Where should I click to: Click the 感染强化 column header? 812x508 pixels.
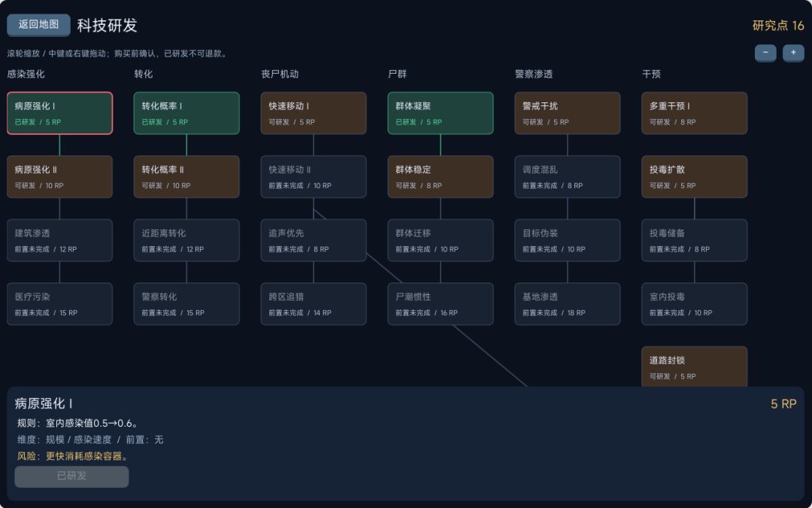(26, 74)
